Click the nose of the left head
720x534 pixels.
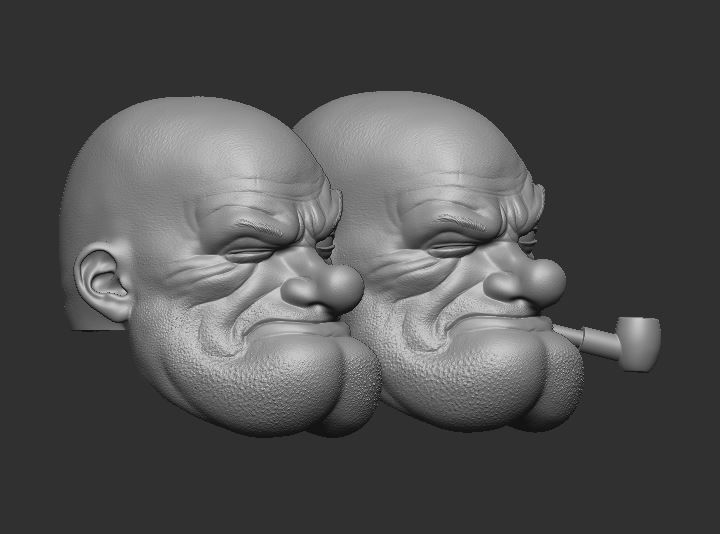click(x=322, y=289)
